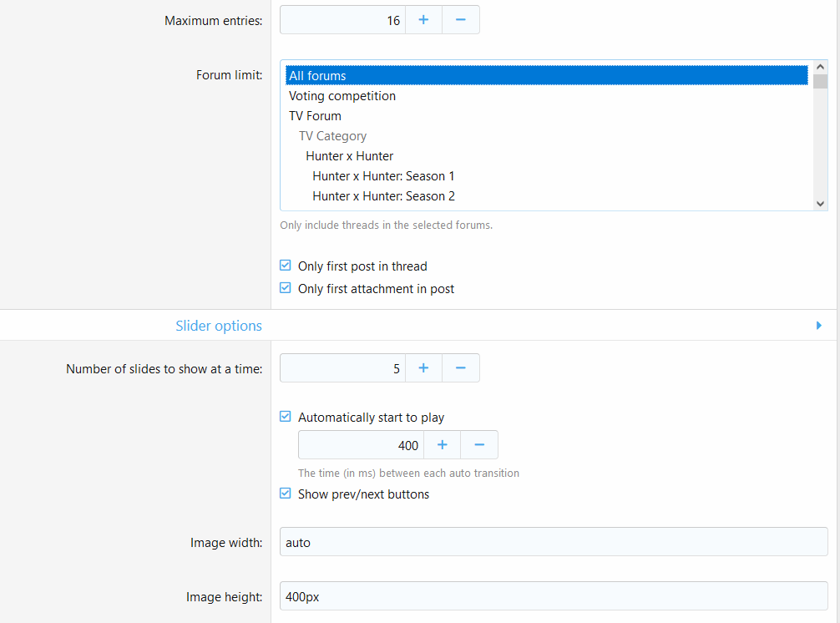Click the scroll-down arrow on the forum list

pyautogui.click(x=820, y=203)
